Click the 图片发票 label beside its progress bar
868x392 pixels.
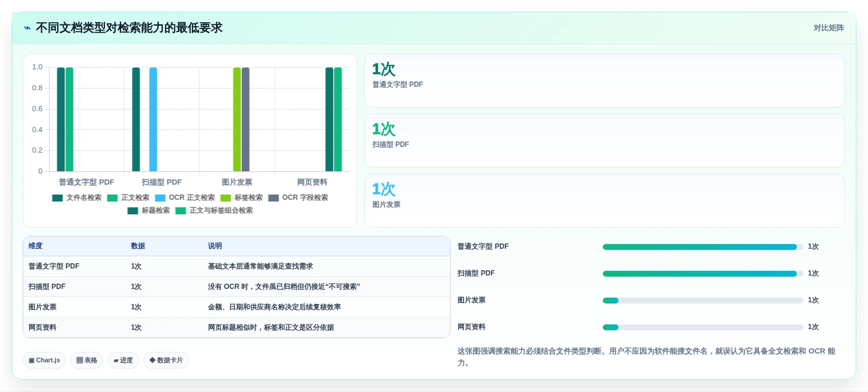(x=472, y=301)
